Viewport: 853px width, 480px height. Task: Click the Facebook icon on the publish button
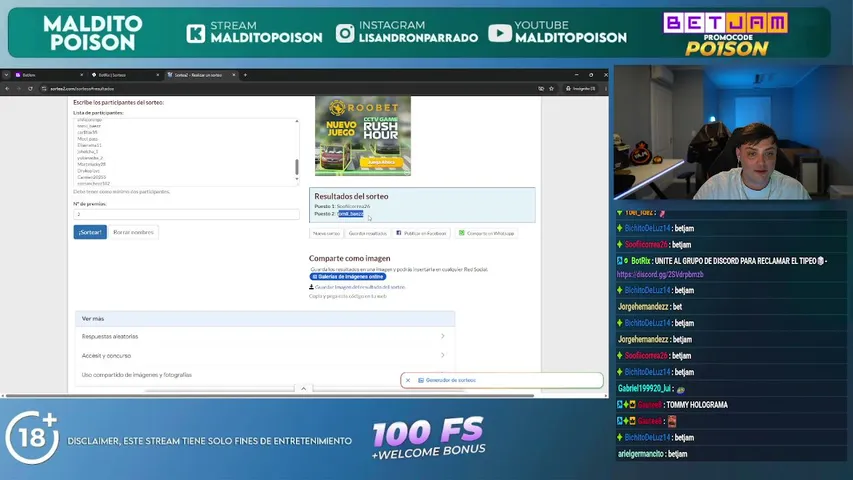click(x=399, y=233)
